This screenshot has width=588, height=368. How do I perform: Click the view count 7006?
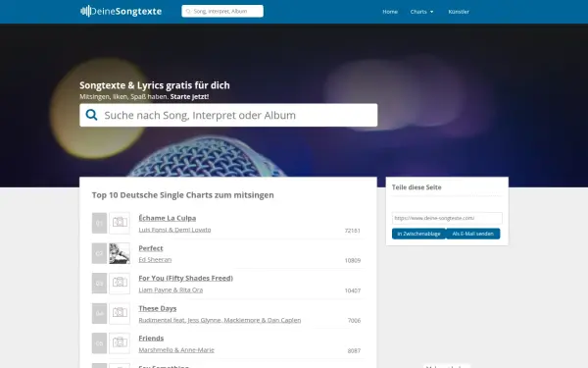[354, 320]
